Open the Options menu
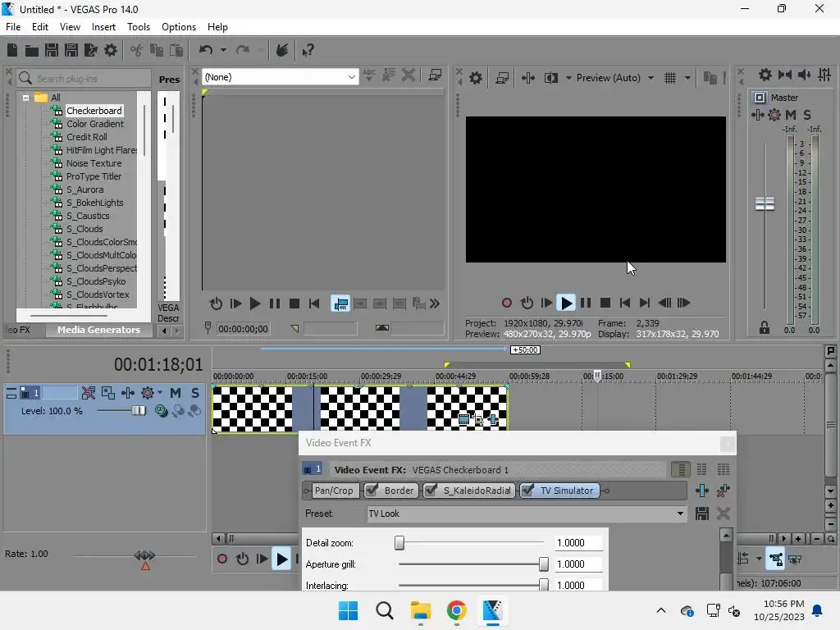This screenshot has height=630, width=840. point(179,27)
